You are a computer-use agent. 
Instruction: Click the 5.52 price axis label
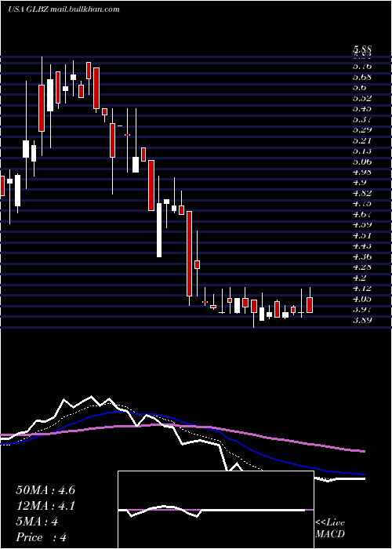coord(362,98)
